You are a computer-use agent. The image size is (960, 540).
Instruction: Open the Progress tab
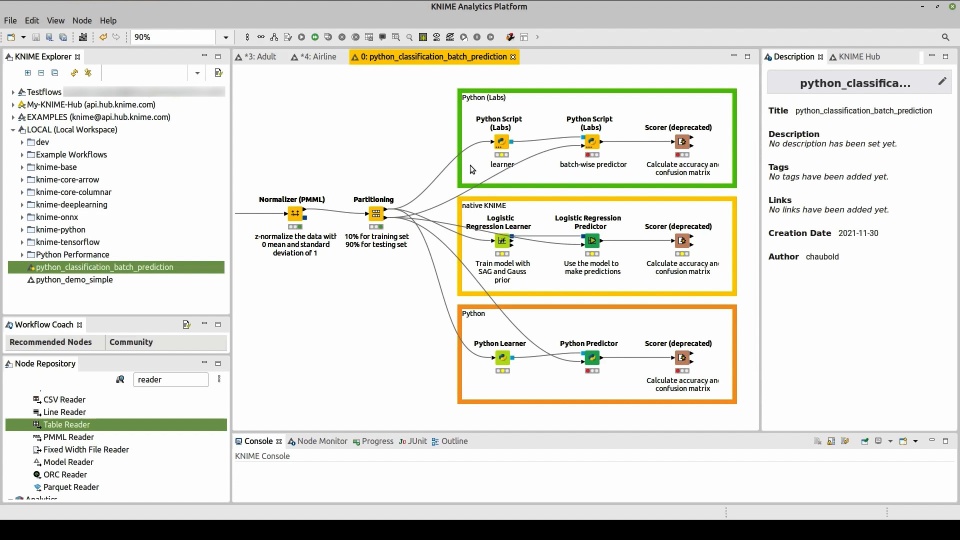click(x=373, y=441)
